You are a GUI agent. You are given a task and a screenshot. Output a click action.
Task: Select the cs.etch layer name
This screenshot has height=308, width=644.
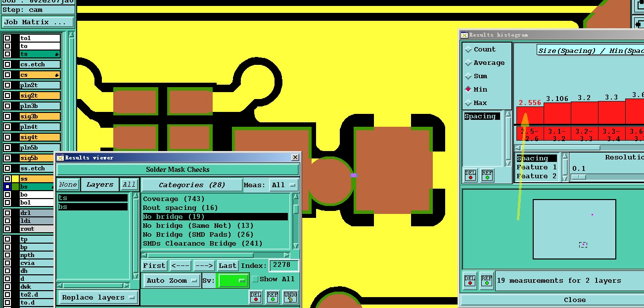[x=40, y=64]
